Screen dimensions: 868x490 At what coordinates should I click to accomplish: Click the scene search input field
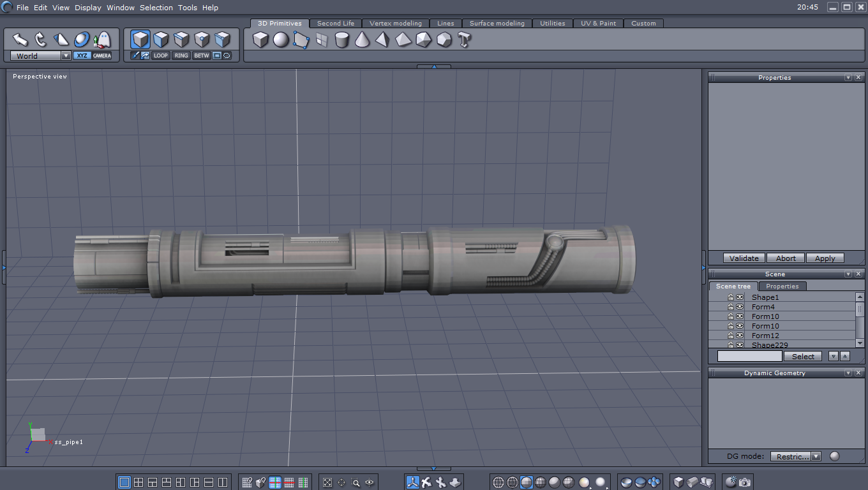[x=749, y=356]
